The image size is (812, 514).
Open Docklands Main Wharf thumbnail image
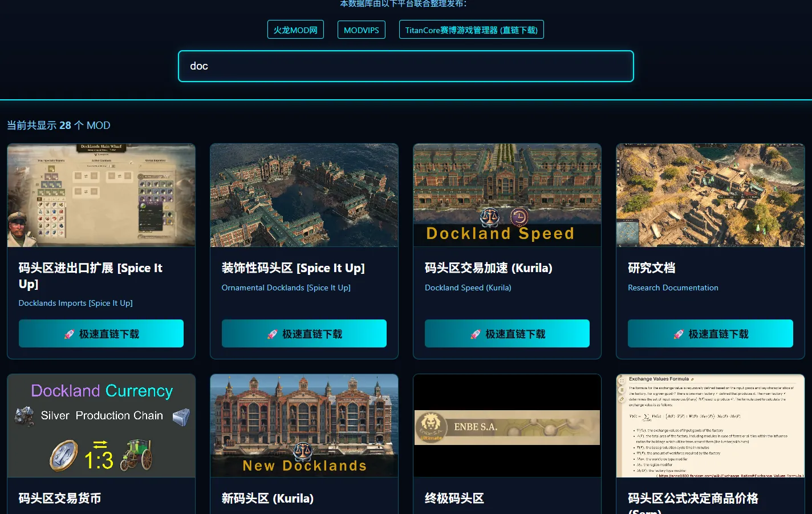[101, 195]
